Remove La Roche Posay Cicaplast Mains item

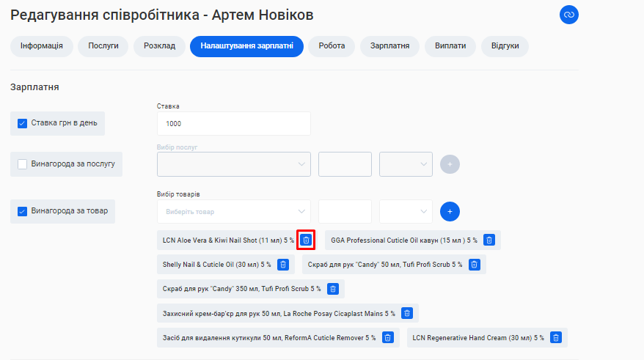407,313
